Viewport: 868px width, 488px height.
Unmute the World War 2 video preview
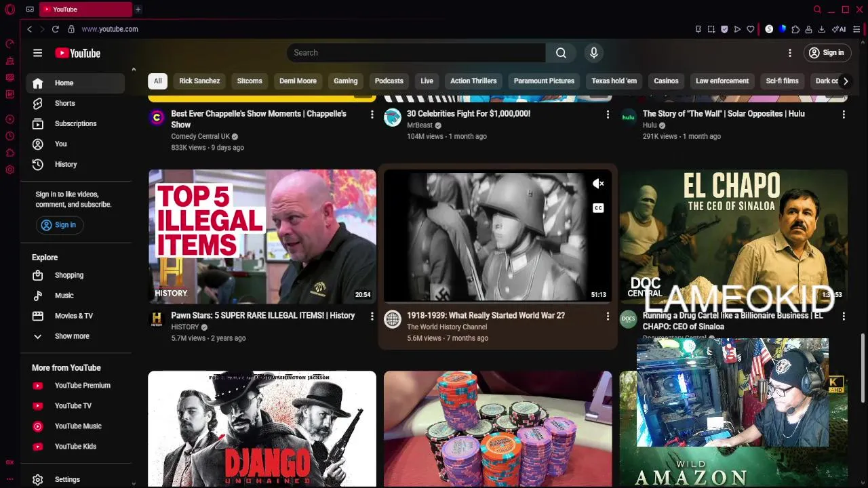click(598, 184)
